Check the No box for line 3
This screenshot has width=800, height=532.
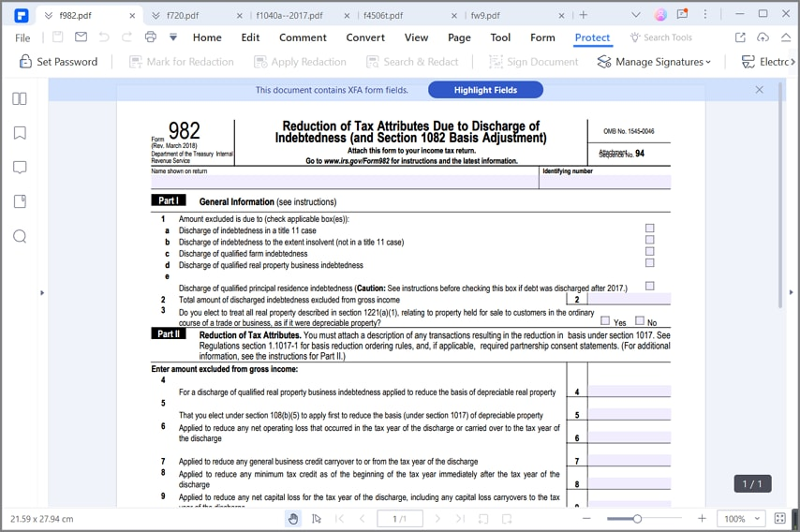(640, 321)
